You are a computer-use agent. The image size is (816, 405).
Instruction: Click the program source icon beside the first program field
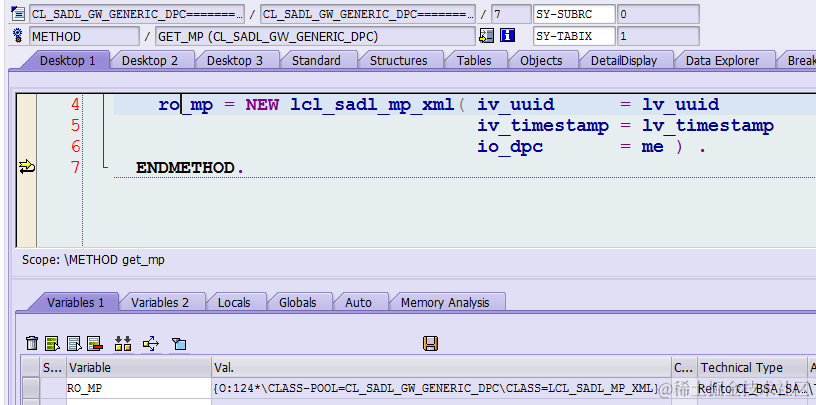[x=18, y=14]
